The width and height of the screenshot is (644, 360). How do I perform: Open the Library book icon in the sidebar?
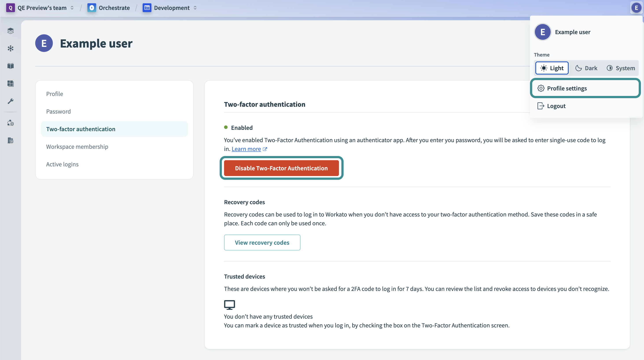pos(11,66)
